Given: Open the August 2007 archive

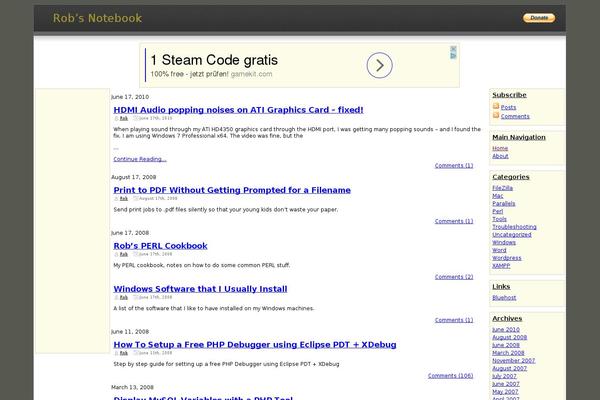Looking at the screenshot, I should pyautogui.click(x=509, y=369).
